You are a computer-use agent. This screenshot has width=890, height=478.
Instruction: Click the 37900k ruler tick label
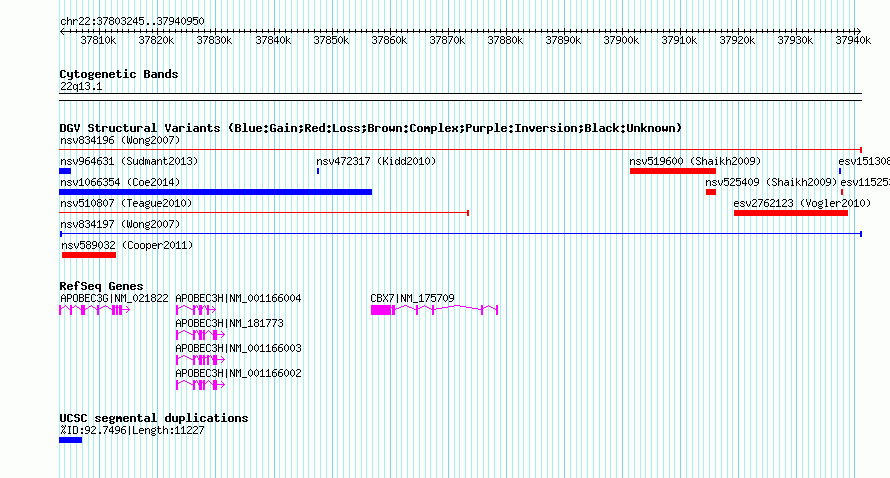click(x=621, y=40)
